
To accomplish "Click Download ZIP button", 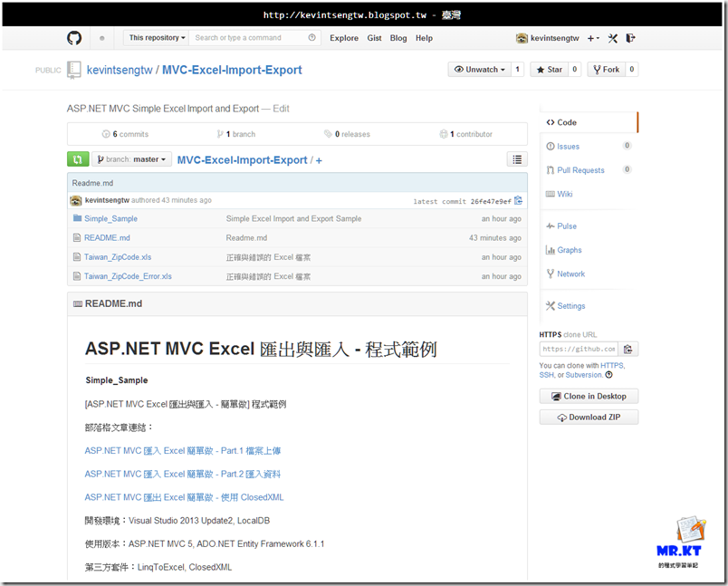I will coord(589,417).
